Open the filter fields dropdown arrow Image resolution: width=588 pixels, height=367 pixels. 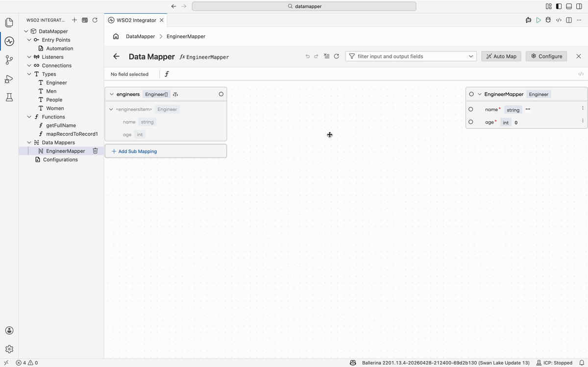coord(471,56)
